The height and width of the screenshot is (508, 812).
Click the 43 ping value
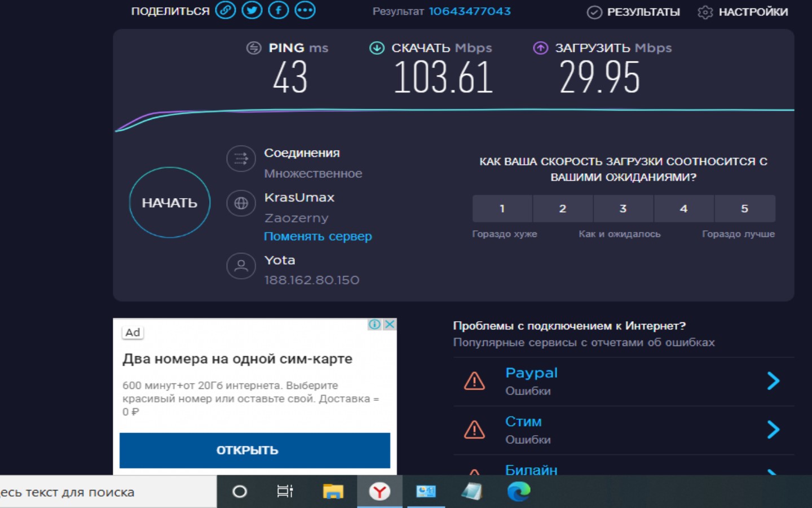point(290,77)
